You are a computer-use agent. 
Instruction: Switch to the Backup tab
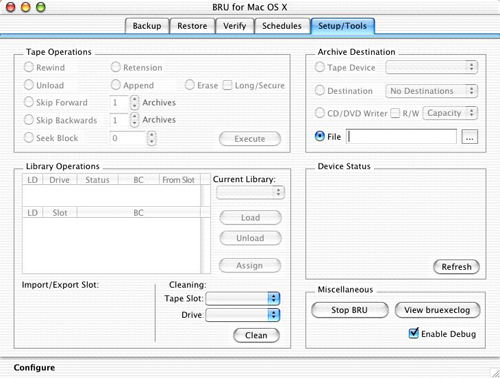tap(147, 26)
